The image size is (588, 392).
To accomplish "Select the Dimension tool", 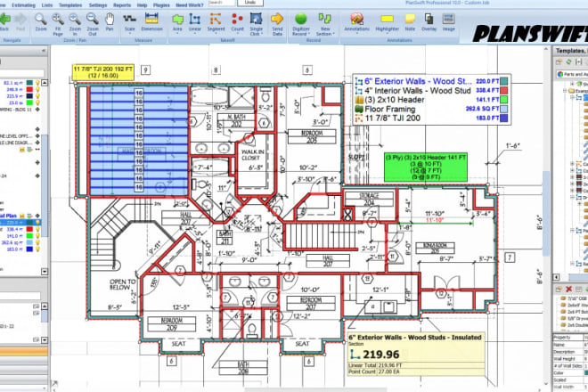I will (x=151, y=22).
